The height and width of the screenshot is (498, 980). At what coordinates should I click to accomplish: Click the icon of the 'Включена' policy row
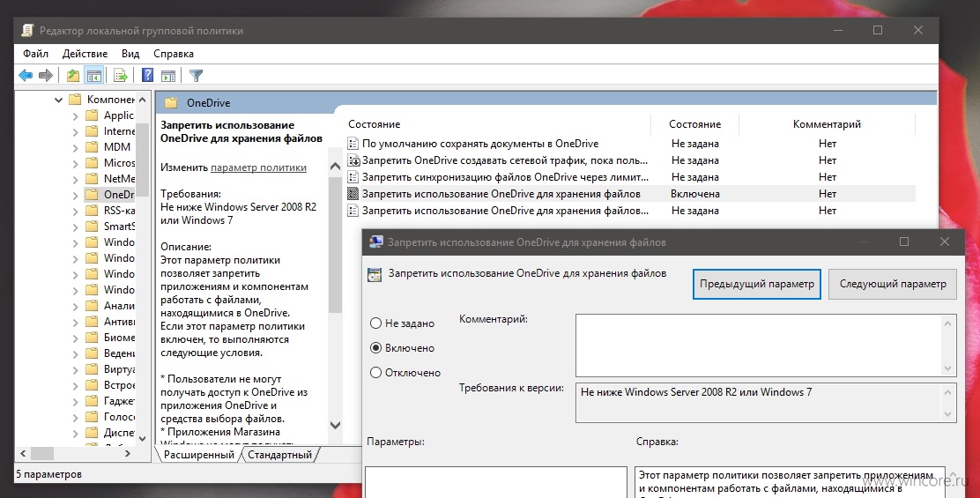click(353, 194)
